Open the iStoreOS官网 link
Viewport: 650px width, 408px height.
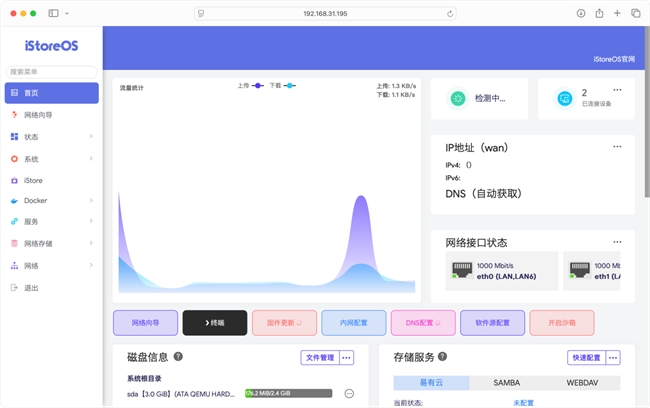[614, 59]
